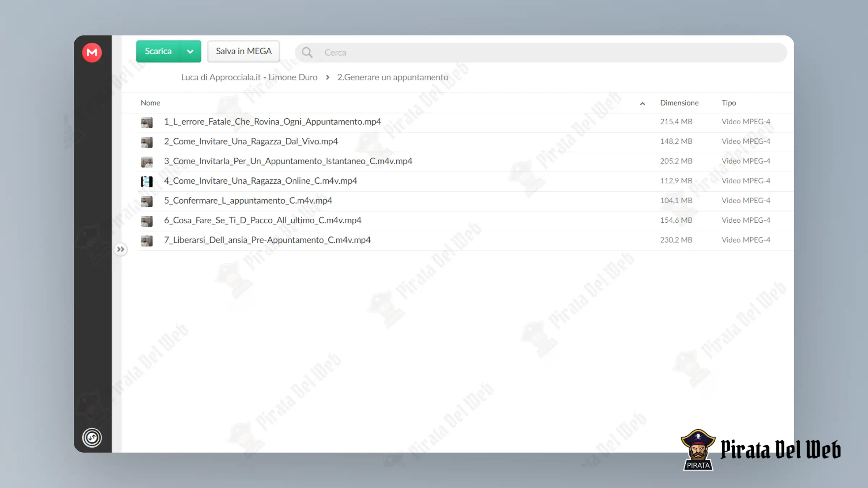Click the Scarica download button
The height and width of the screenshot is (488, 868).
point(158,51)
